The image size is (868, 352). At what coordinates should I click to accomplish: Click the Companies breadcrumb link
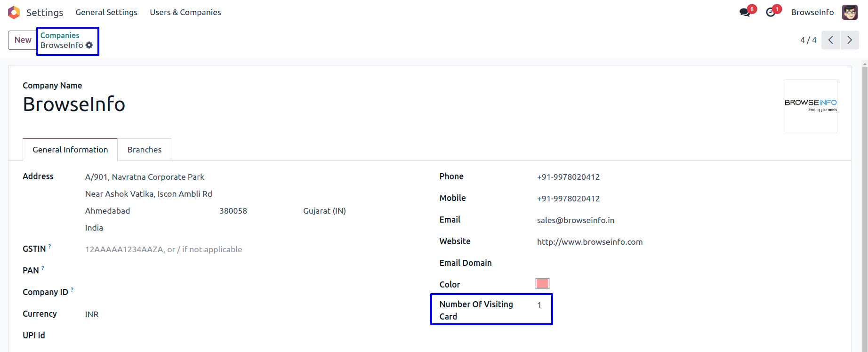pos(60,35)
